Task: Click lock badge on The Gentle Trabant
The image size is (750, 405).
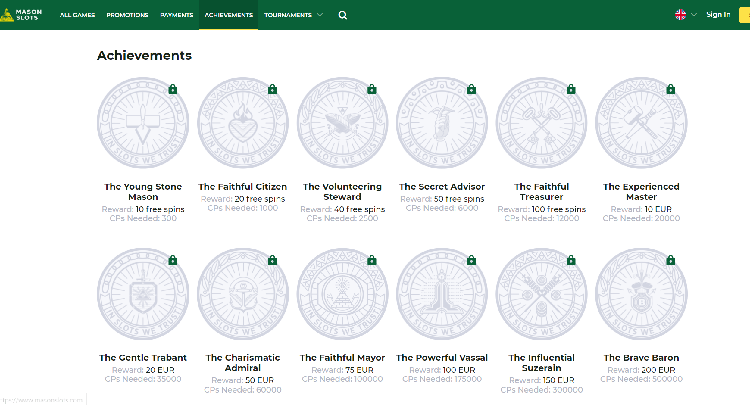Action: click(173, 260)
